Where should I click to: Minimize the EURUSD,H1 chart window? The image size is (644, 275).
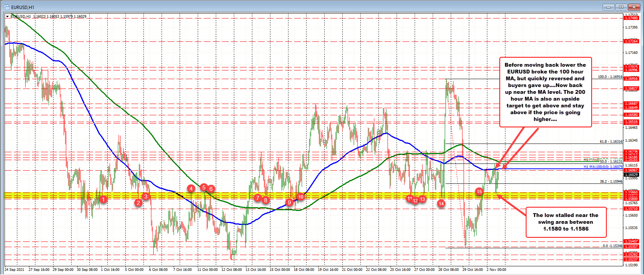[x=608, y=7]
